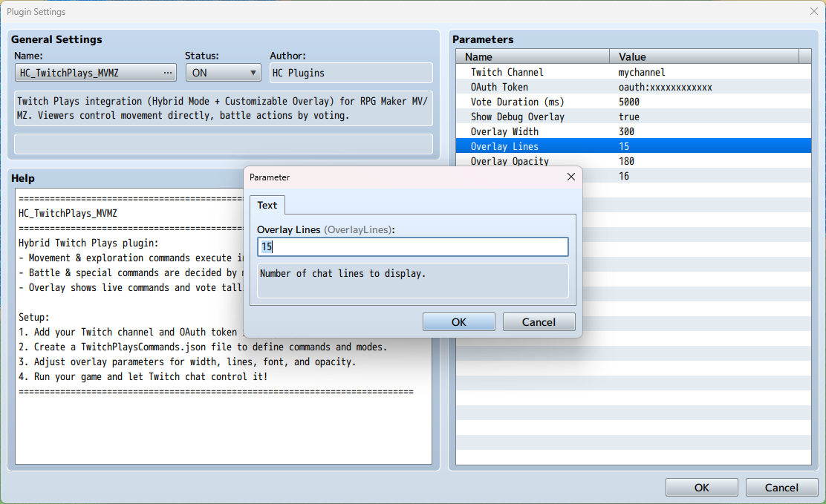Click the Overlay Lines text input

click(412, 246)
